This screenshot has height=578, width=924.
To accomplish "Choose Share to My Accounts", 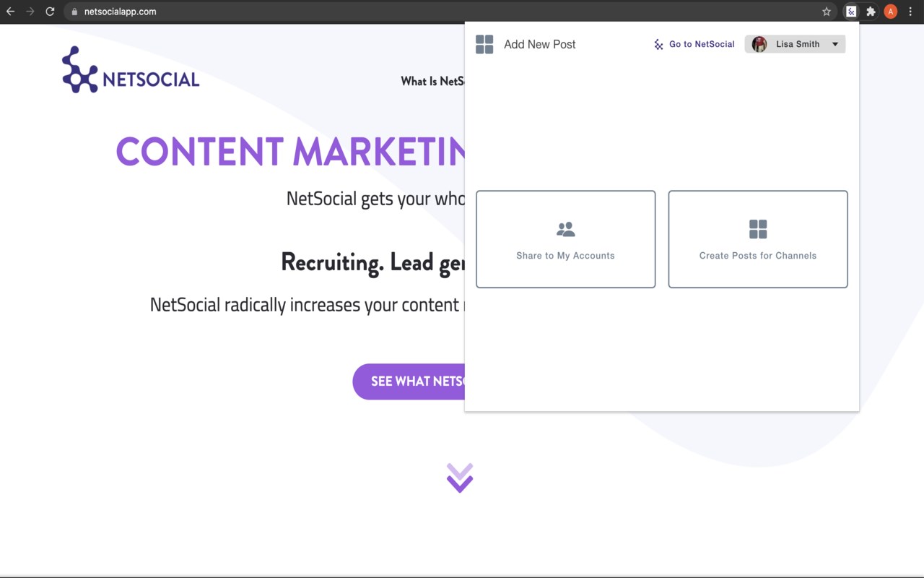I will tap(566, 239).
